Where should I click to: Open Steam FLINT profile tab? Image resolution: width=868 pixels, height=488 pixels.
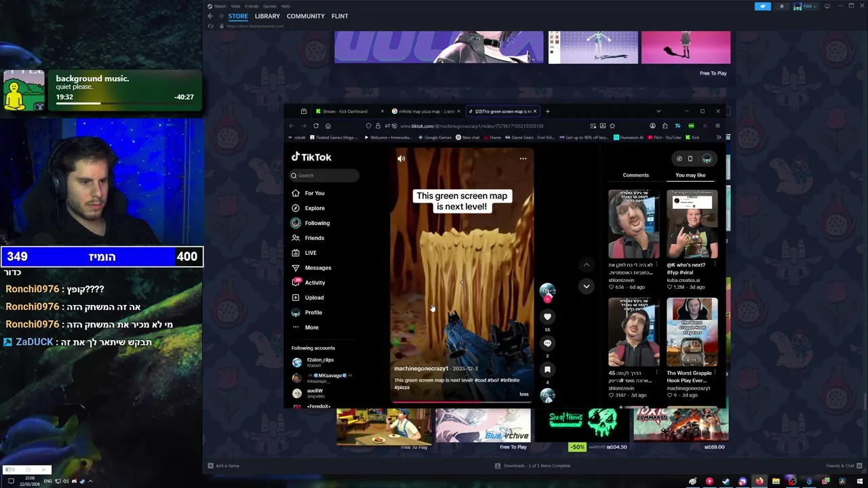click(340, 16)
